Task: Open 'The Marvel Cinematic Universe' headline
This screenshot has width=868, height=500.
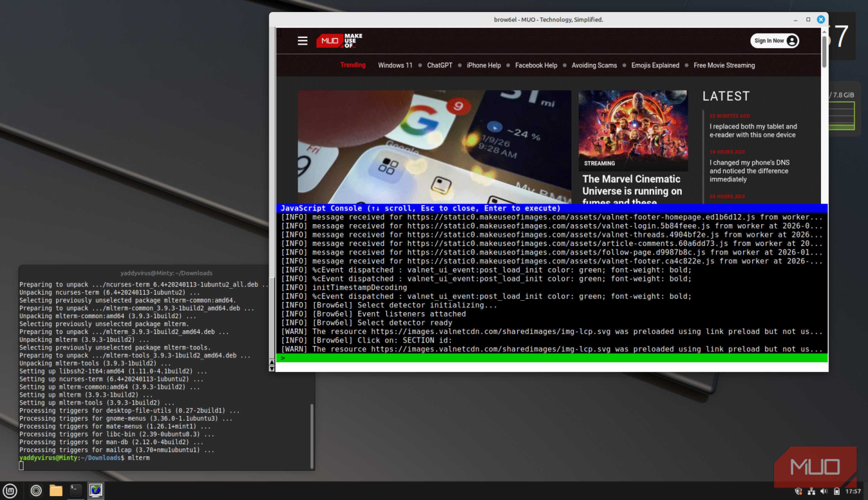Action: click(632, 190)
